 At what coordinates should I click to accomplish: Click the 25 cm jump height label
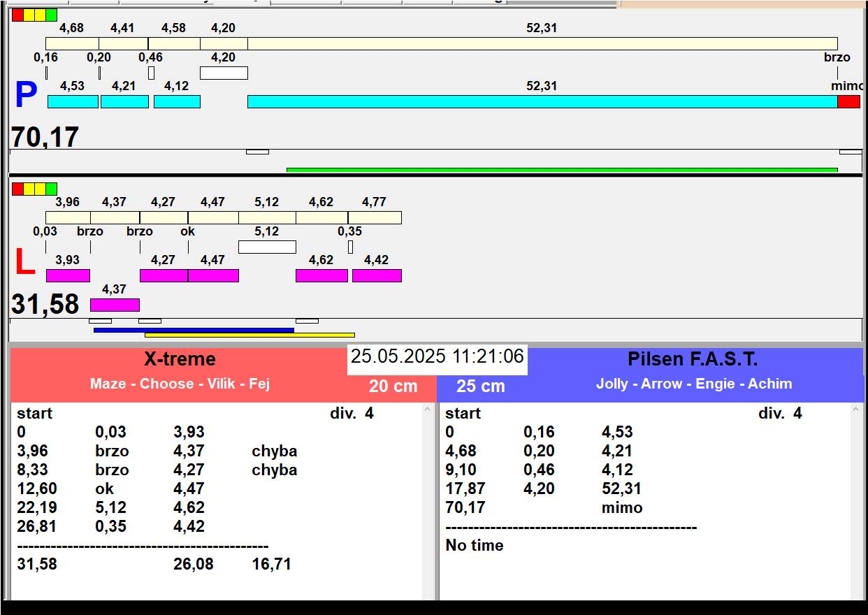coord(480,386)
